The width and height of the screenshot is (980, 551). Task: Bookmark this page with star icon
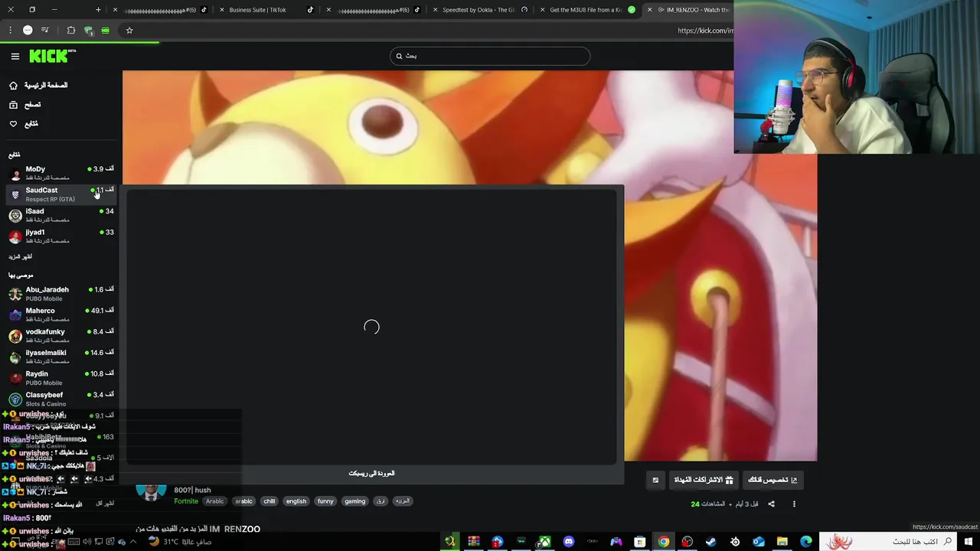(x=129, y=30)
